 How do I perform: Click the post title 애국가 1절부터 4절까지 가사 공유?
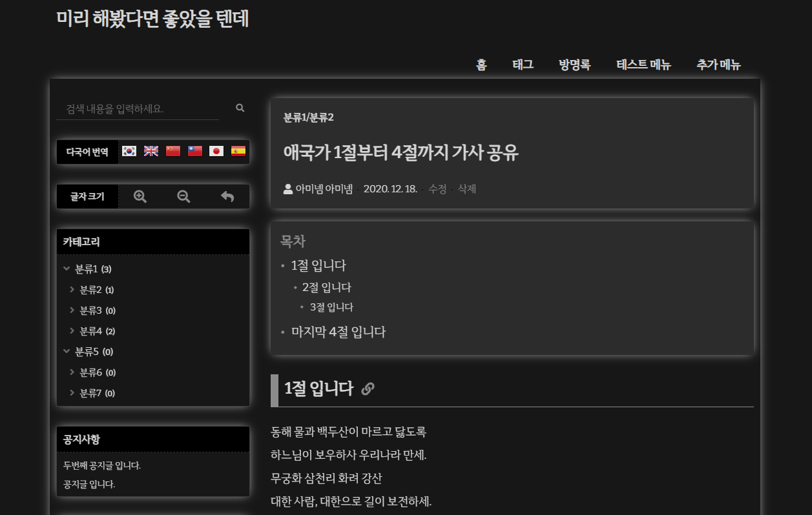401,153
